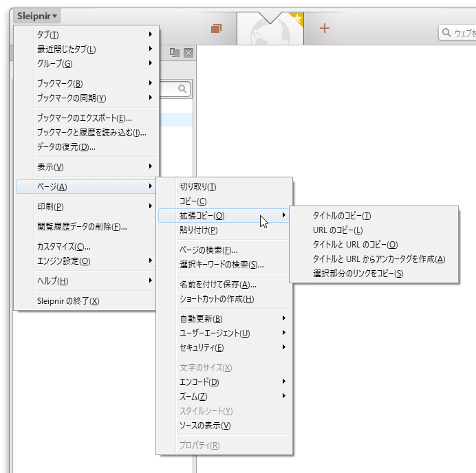Open the 印刷(P) submenu
This screenshot has height=473, width=476.
[86, 206]
